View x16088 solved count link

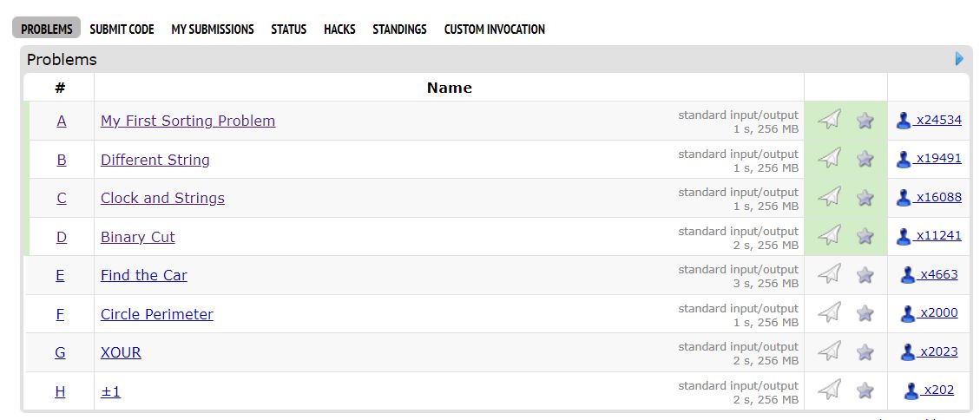click(x=938, y=197)
